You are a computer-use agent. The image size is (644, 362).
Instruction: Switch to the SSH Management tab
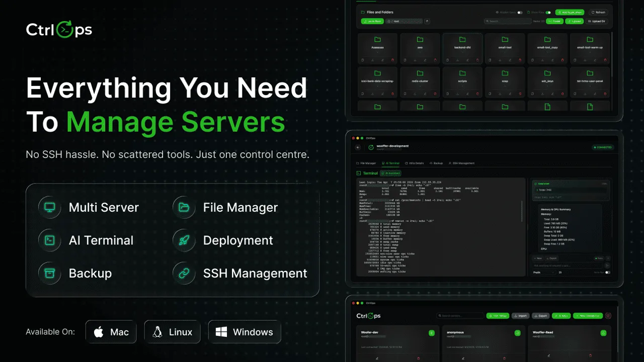point(461,163)
